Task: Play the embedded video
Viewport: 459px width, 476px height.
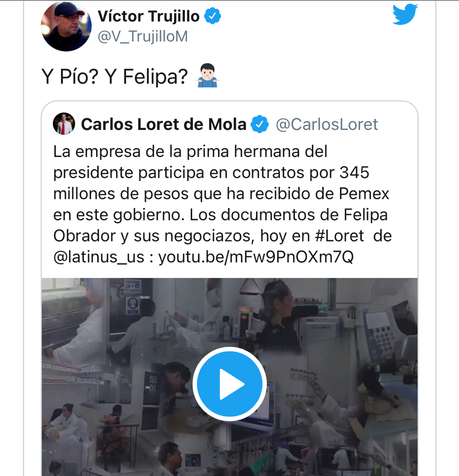Action: 230,384
